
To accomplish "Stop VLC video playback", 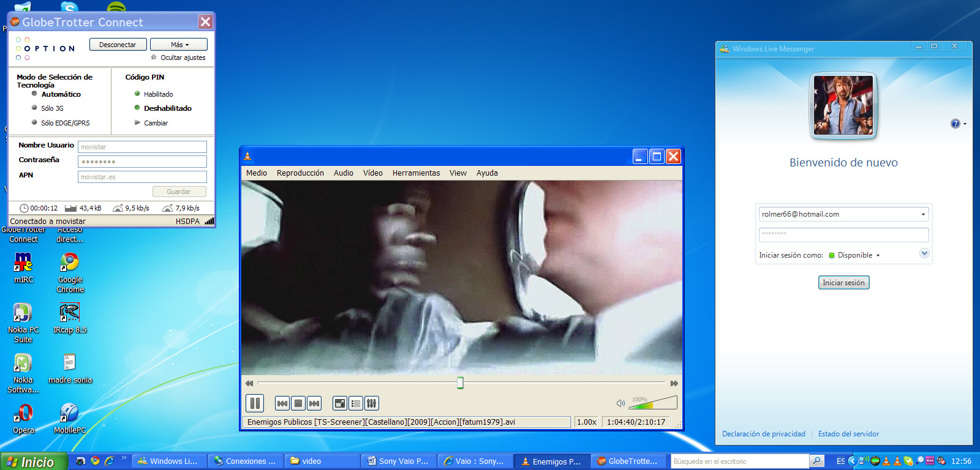I will [x=298, y=403].
